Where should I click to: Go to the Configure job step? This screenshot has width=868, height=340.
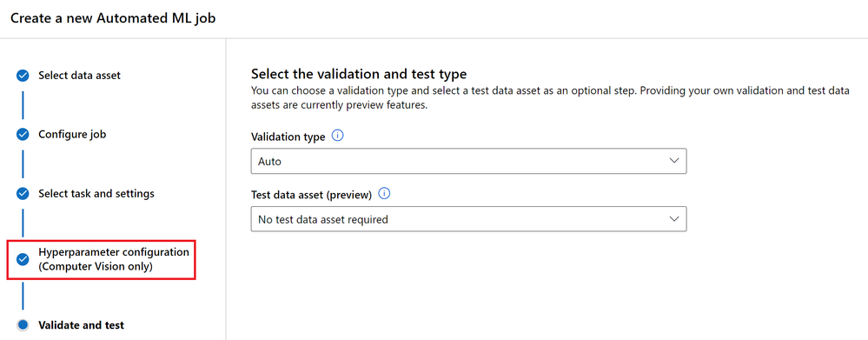point(72,134)
